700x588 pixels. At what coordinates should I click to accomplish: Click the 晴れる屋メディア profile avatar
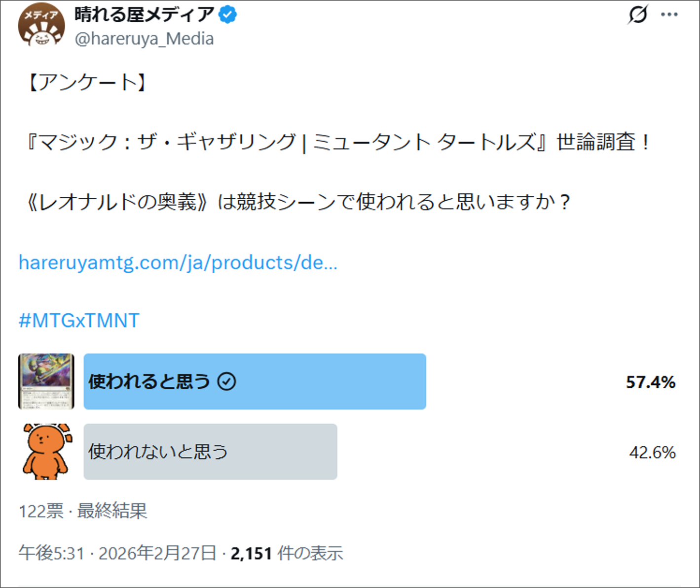click(41, 25)
